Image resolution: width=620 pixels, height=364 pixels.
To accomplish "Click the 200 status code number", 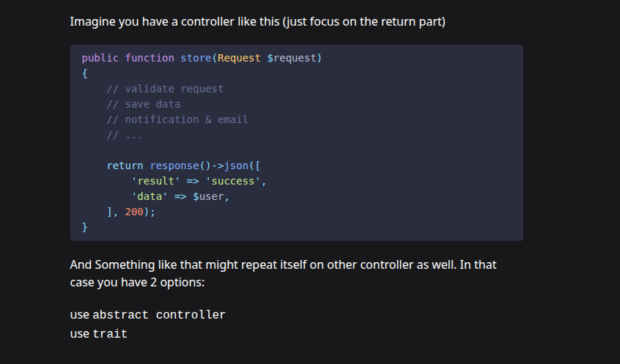I will click(x=134, y=212).
